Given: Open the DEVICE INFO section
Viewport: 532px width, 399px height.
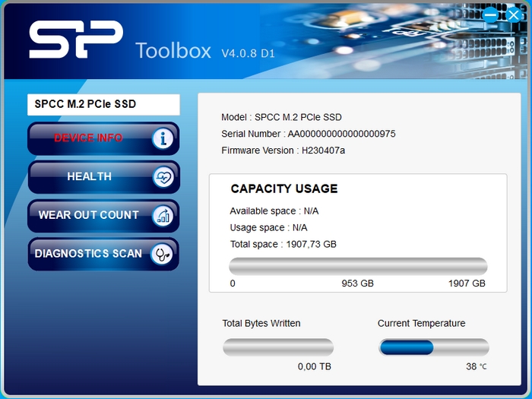Looking at the screenshot, I should tap(103, 138).
